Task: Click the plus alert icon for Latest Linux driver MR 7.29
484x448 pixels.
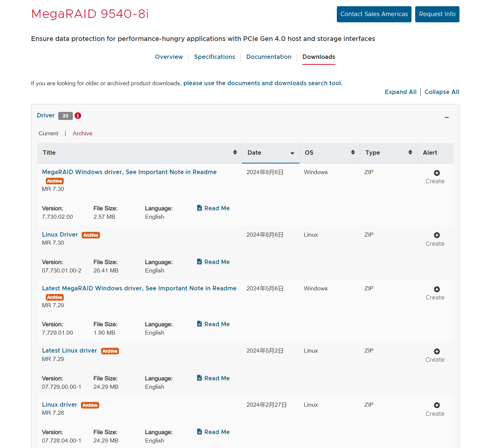Action: [x=437, y=351]
